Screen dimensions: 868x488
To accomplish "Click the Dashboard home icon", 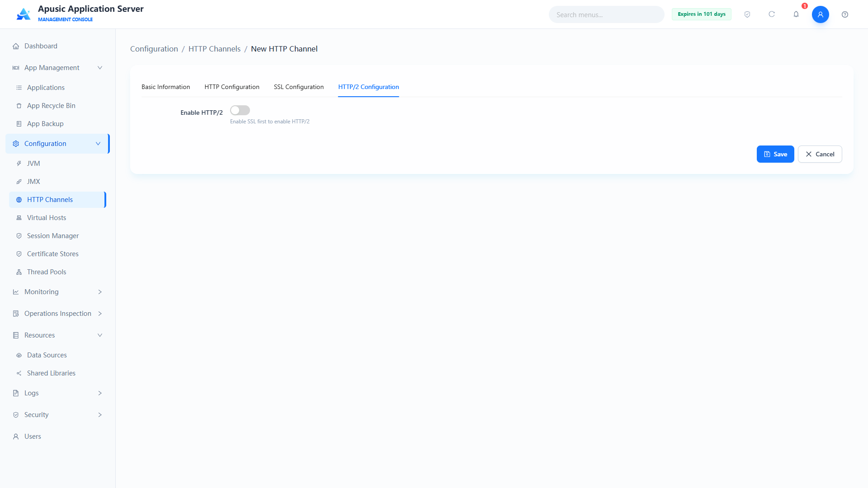I will click(x=16, y=46).
